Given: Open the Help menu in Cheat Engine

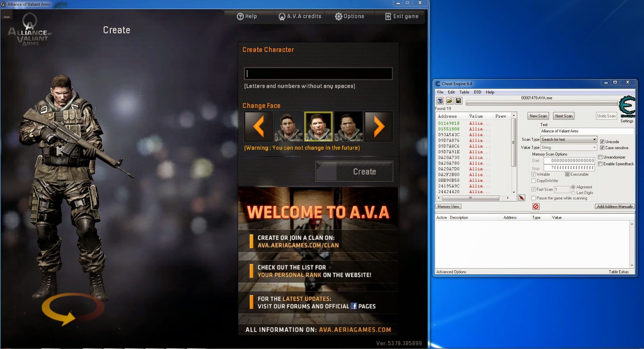Looking at the screenshot, I should coord(490,92).
